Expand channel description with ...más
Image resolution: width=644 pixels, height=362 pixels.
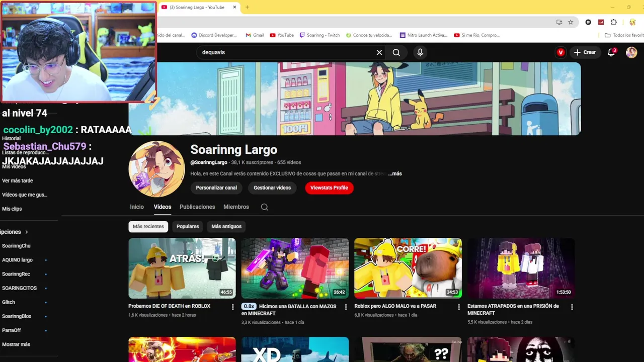(395, 173)
